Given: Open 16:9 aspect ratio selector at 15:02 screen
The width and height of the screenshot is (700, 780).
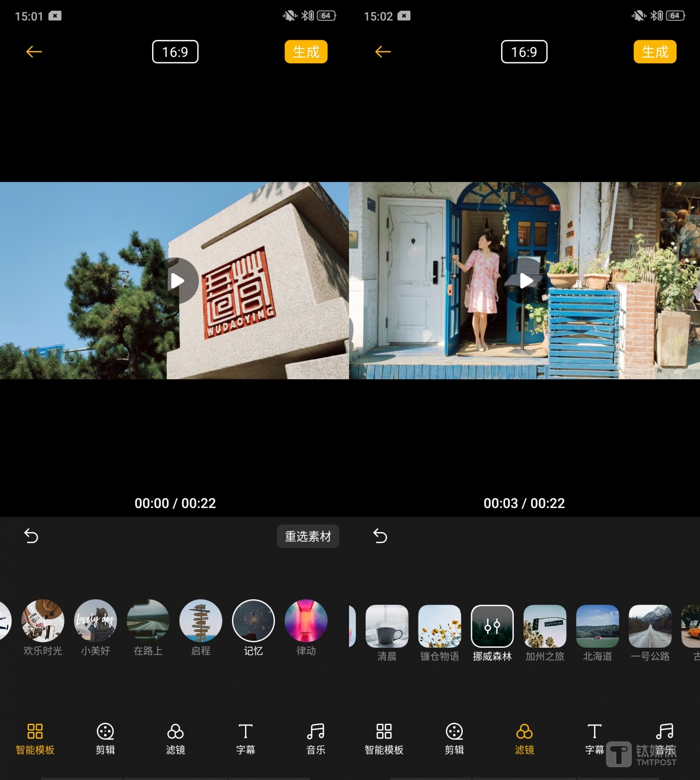Looking at the screenshot, I should click(x=524, y=52).
